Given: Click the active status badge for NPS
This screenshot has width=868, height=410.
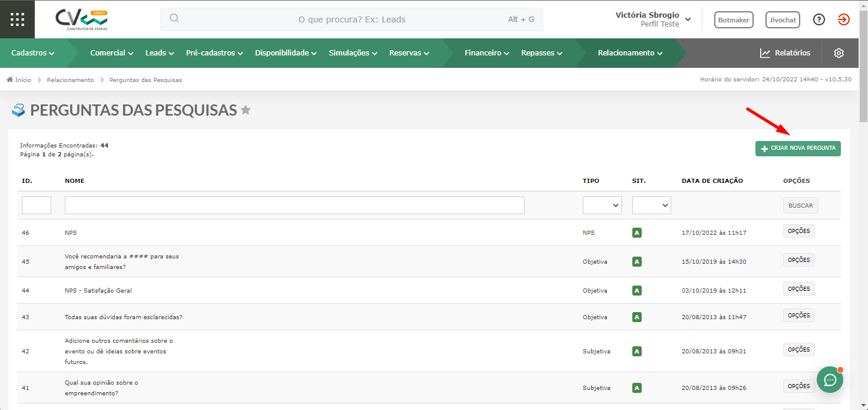Looking at the screenshot, I should click(x=636, y=232).
